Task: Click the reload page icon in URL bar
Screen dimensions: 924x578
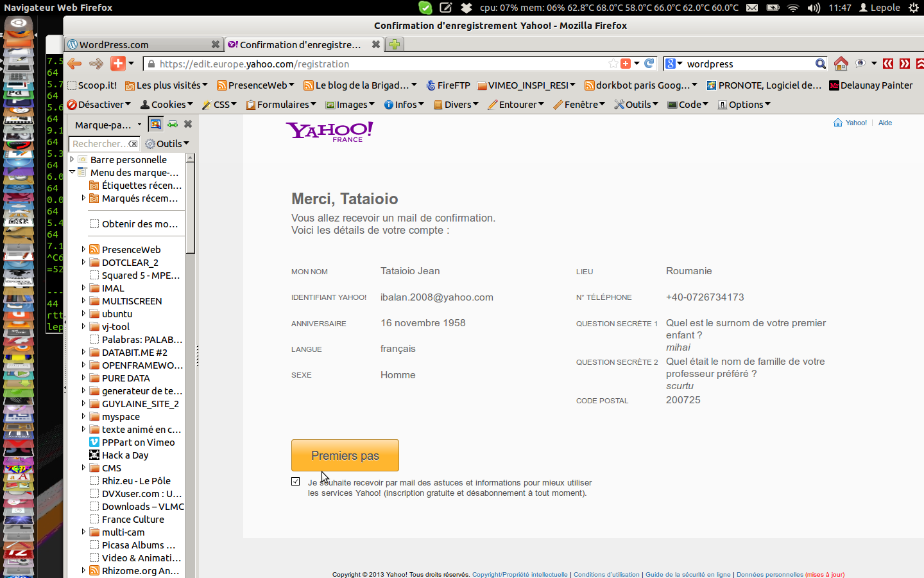Action: pyautogui.click(x=649, y=64)
